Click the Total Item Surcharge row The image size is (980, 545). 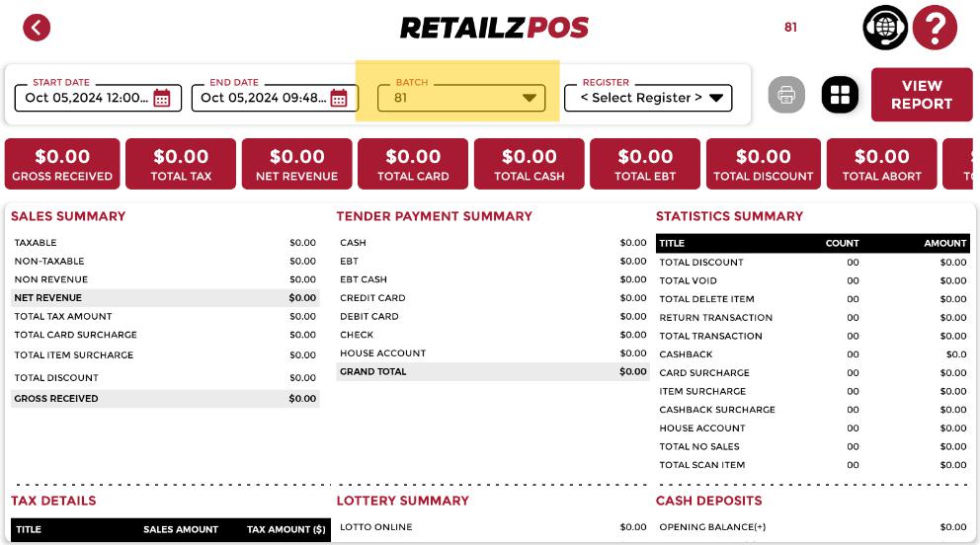click(x=165, y=354)
